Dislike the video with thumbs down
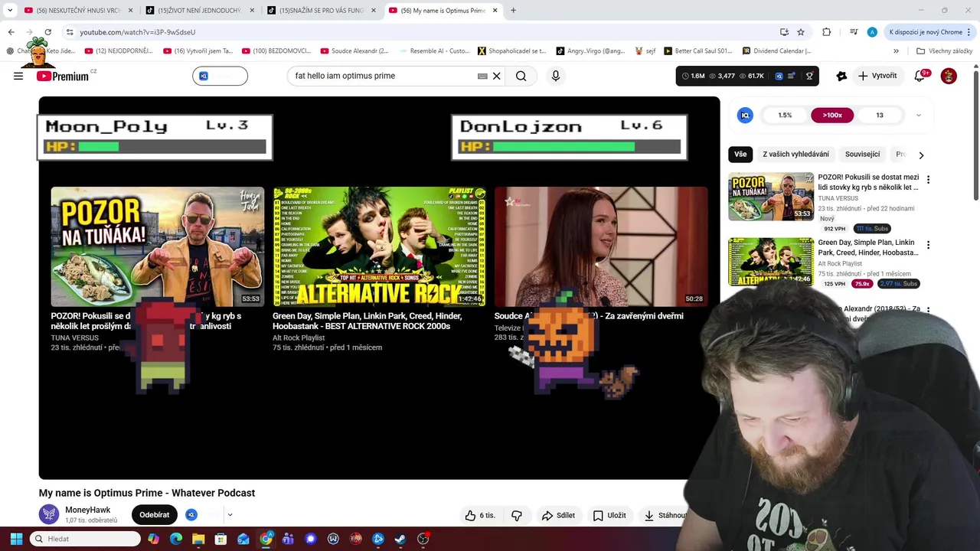The width and height of the screenshot is (980, 551). pos(517,515)
